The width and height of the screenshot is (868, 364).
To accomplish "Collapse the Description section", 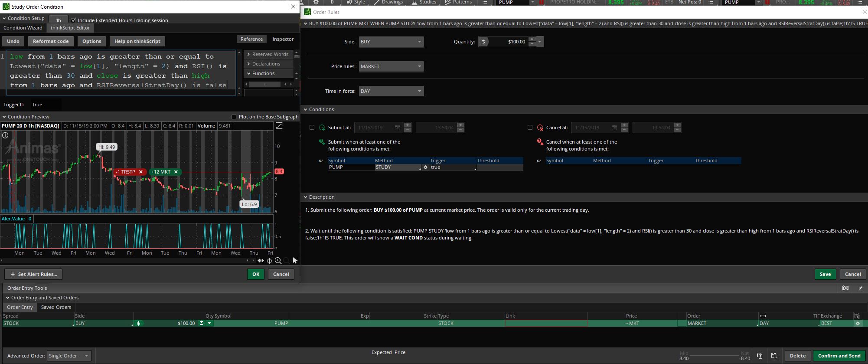I will coord(306,197).
